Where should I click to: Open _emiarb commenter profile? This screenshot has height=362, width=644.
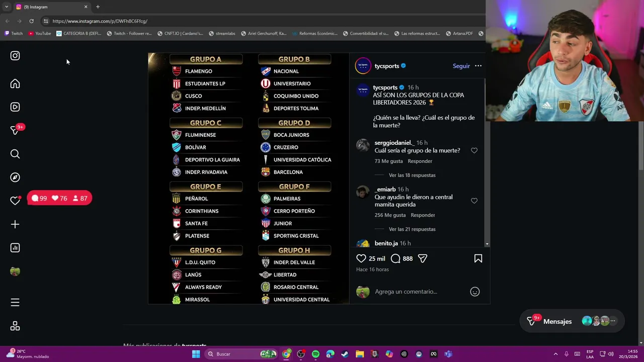click(385, 190)
